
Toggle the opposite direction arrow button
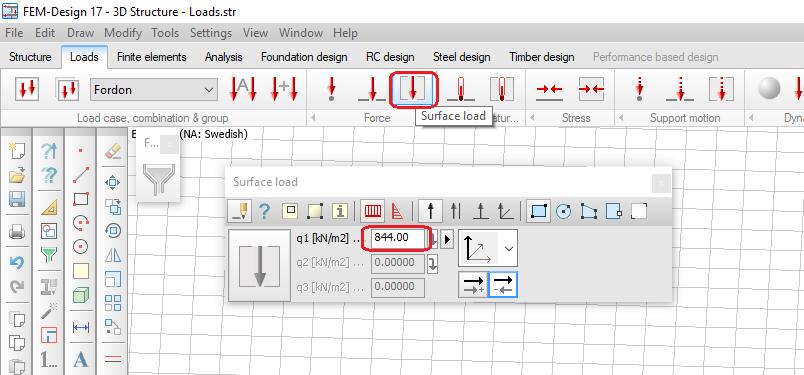[x=502, y=284]
